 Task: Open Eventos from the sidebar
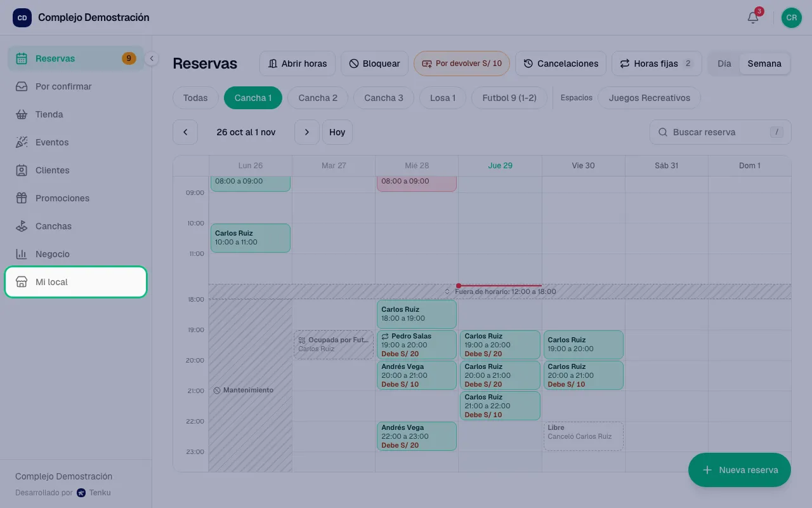click(75, 142)
